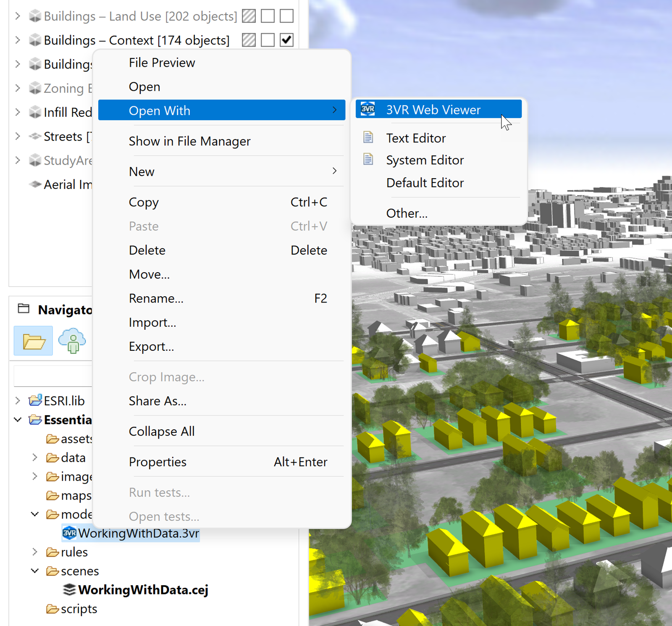Click the ESRI.lib project icon
The image size is (672, 626).
(35, 400)
